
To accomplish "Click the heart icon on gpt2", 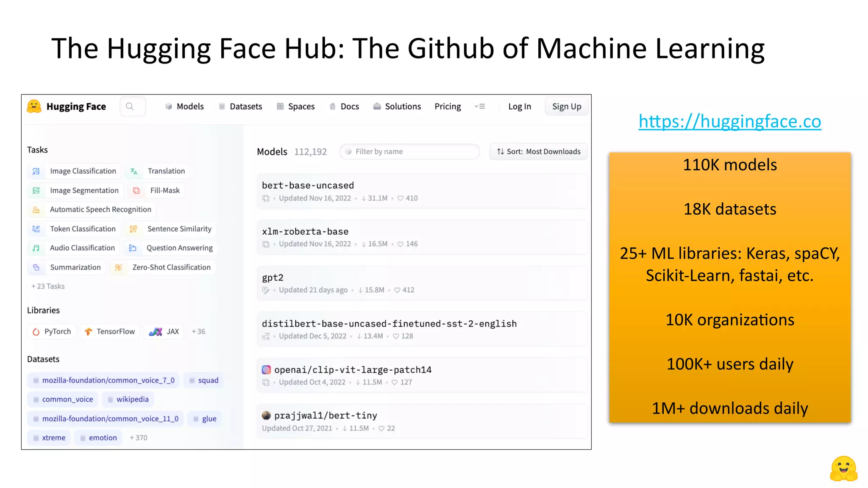I will click(397, 290).
